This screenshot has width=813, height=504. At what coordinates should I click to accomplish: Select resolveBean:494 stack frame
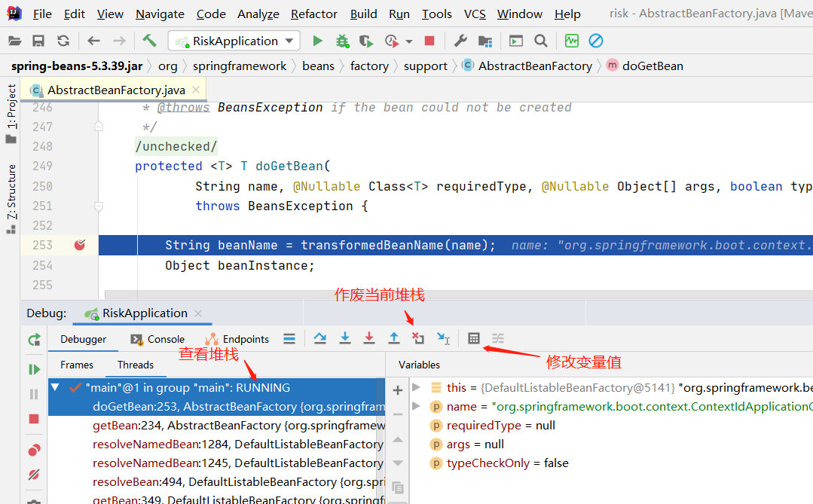pos(217,481)
